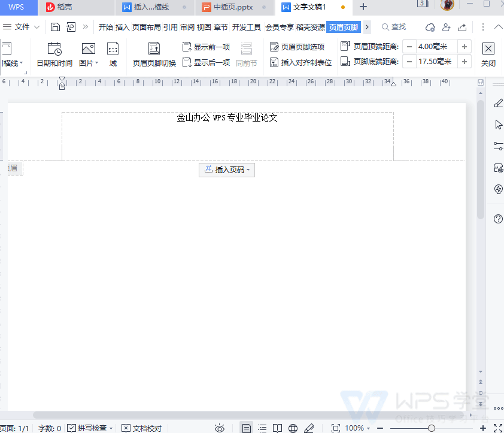Open the 开始 ribbon tab
The height and width of the screenshot is (433, 504).
tap(106, 28)
